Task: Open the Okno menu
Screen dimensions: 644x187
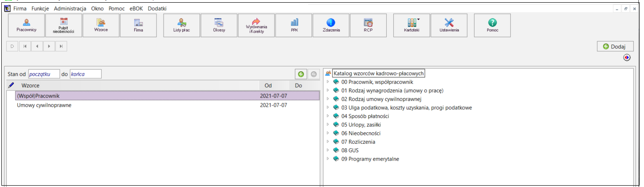Action: pos(97,8)
